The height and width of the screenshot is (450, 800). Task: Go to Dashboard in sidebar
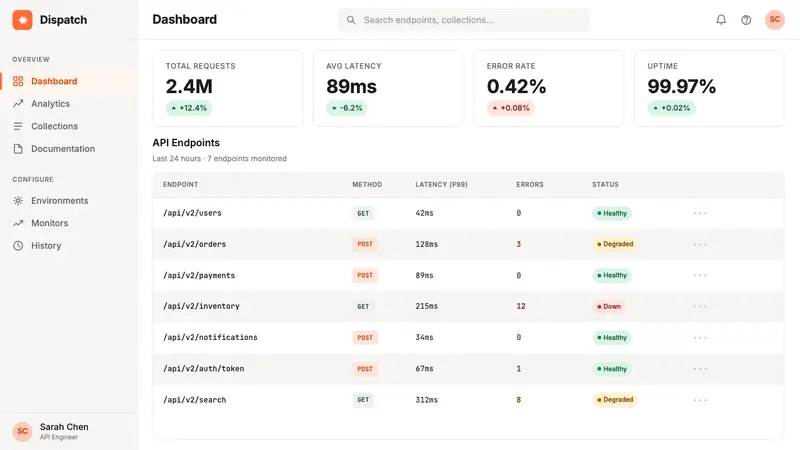click(x=68, y=81)
